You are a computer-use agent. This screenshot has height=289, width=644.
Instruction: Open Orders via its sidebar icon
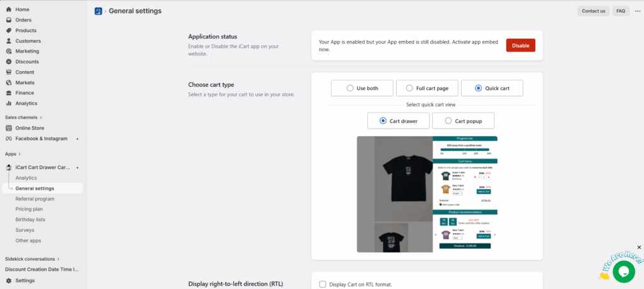pyautogui.click(x=9, y=20)
